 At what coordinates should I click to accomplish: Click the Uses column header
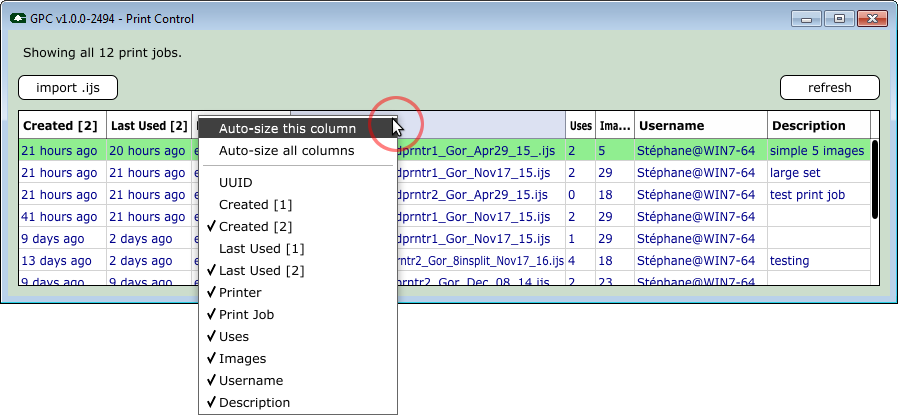click(580, 126)
